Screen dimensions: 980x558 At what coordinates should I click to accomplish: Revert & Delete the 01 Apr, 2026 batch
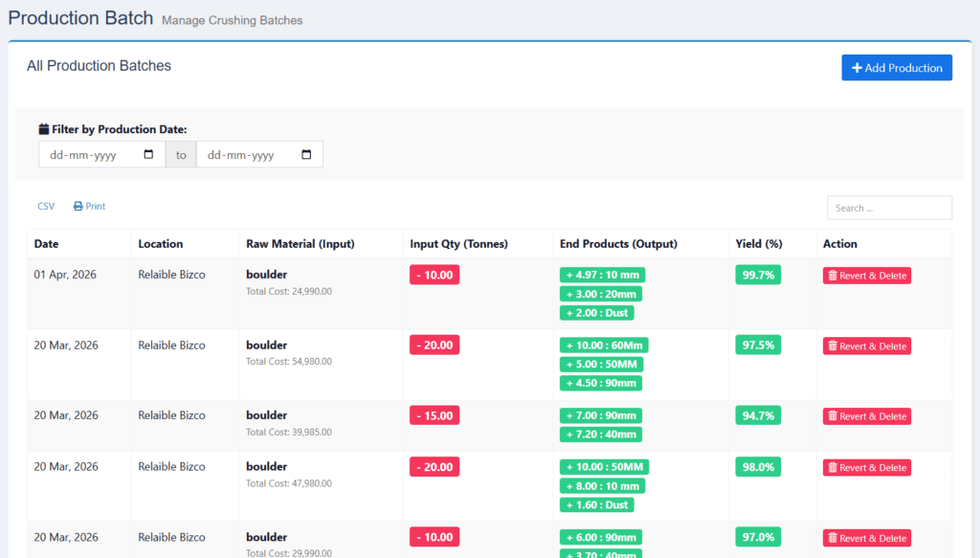click(867, 276)
